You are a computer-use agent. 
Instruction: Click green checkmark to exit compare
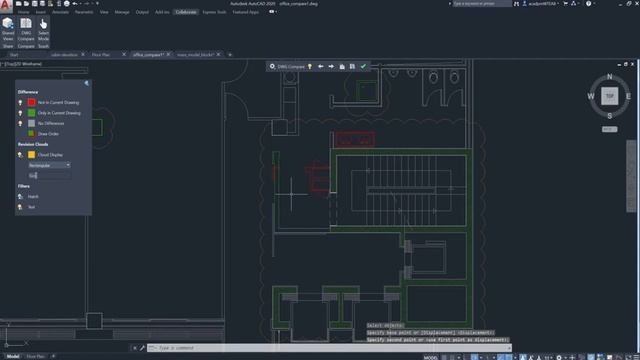tap(363, 67)
